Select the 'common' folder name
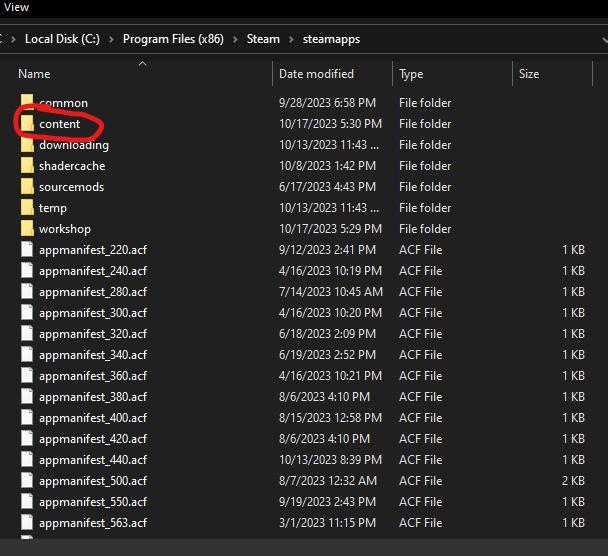This screenshot has height=556, width=608. coord(63,103)
